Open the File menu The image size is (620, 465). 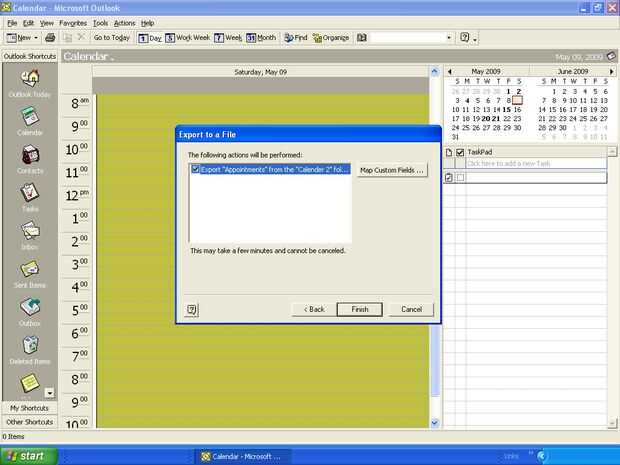pyautogui.click(x=12, y=23)
